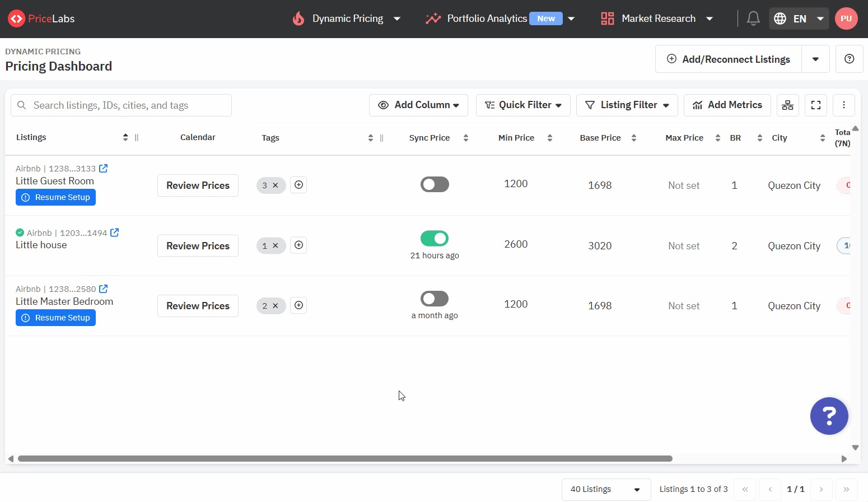Click the green verified check on Little house

point(20,233)
